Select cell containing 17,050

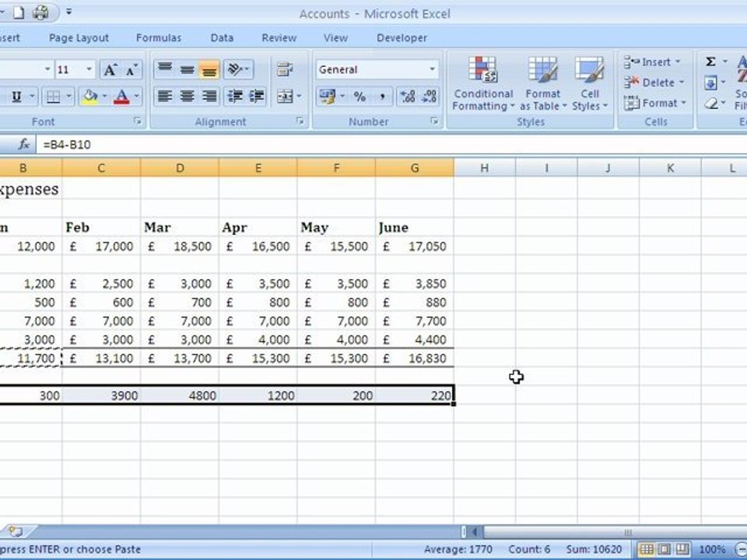(415, 247)
